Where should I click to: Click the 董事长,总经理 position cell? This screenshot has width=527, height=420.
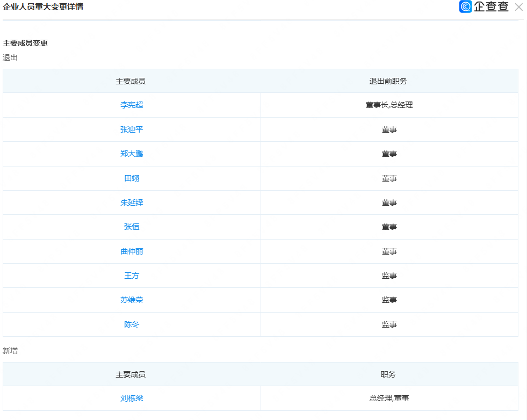[x=389, y=105]
